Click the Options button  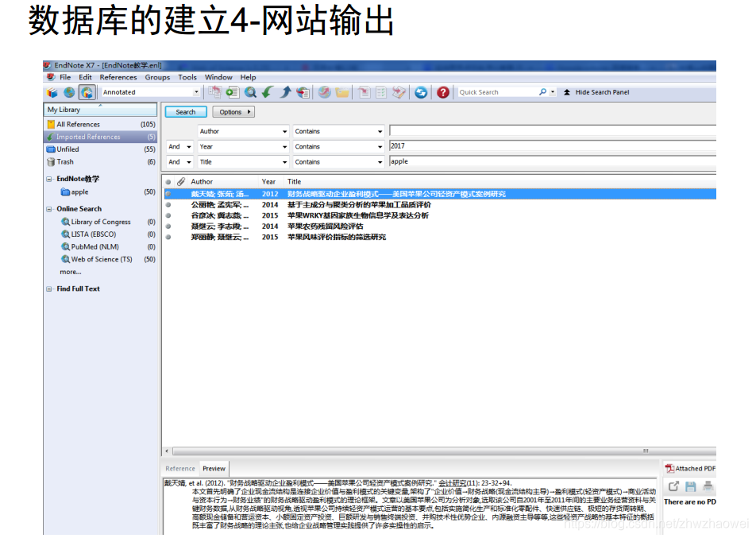(233, 112)
